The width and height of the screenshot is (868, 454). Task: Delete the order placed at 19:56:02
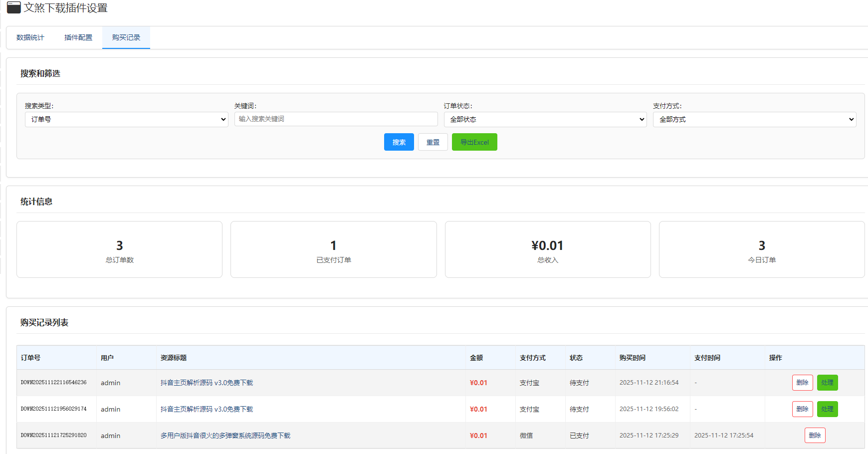[x=802, y=409]
